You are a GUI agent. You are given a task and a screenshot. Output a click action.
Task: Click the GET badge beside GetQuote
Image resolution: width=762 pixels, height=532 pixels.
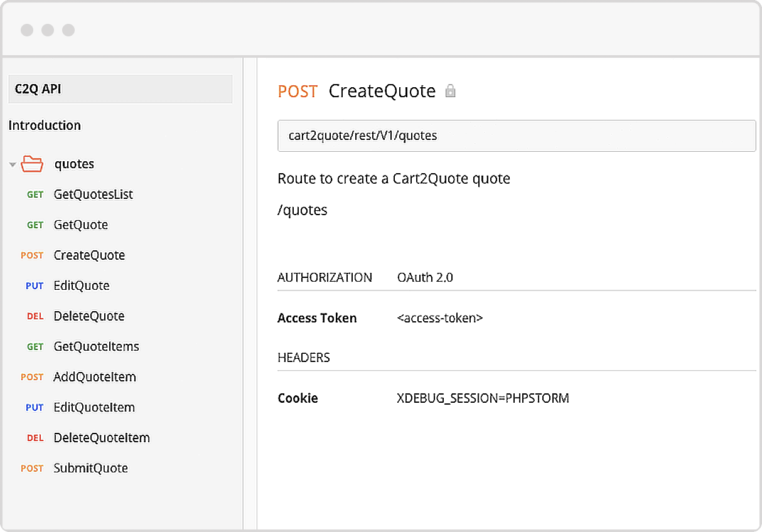[x=35, y=225]
